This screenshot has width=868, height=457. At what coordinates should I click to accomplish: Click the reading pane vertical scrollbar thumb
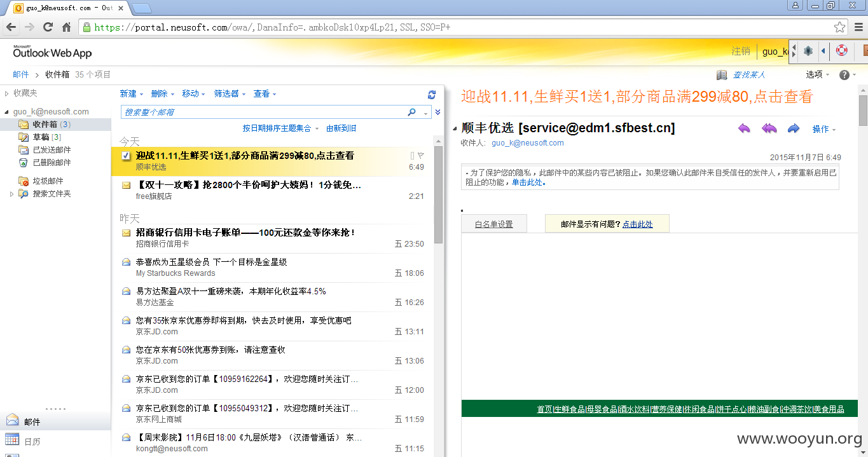click(863, 110)
